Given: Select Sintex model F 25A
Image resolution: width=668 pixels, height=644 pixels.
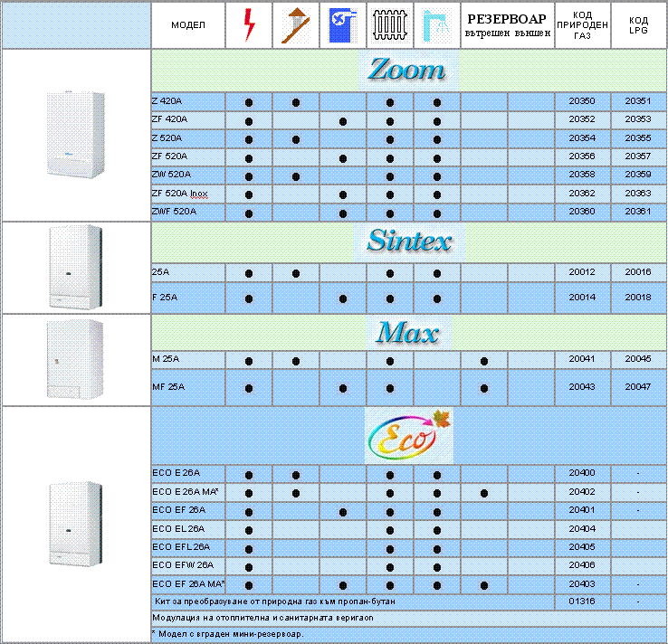Looking at the screenshot, I should [x=165, y=298].
